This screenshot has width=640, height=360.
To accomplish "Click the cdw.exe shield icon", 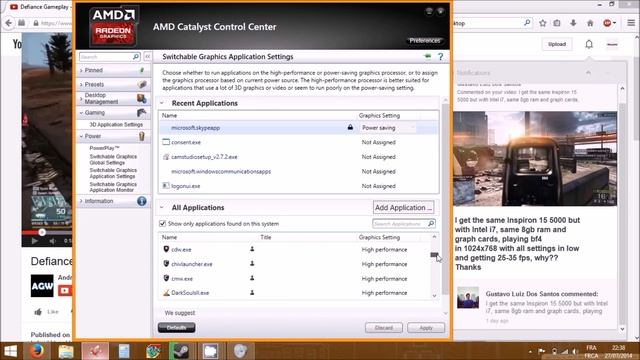I will [x=166, y=249].
